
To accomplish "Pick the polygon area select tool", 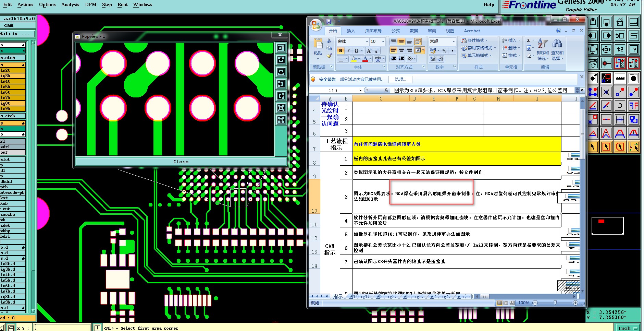I will [x=620, y=147].
